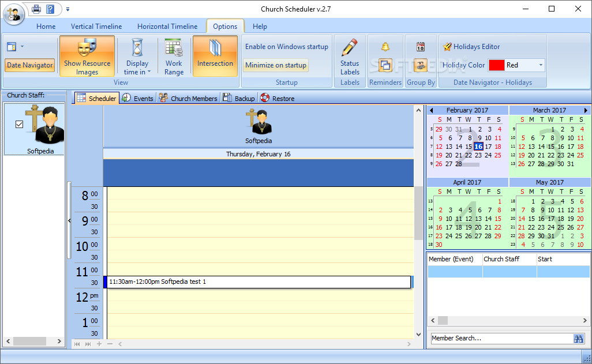This screenshot has width=592, height=364.
Task: Click the Member Search input field
Action: (501, 338)
